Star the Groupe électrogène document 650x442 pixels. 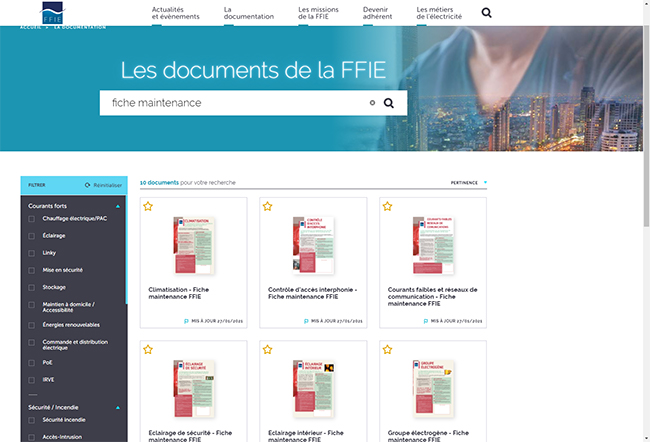[x=387, y=350]
